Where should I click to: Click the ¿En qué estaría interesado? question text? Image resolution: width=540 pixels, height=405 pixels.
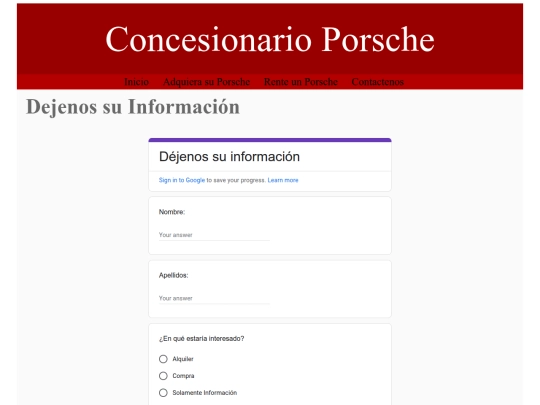coord(201,339)
